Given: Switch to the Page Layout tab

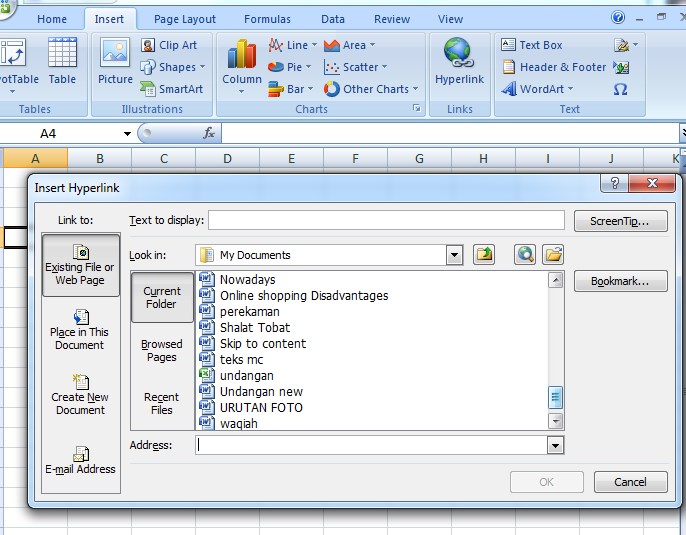Looking at the screenshot, I should coord(185,19).
